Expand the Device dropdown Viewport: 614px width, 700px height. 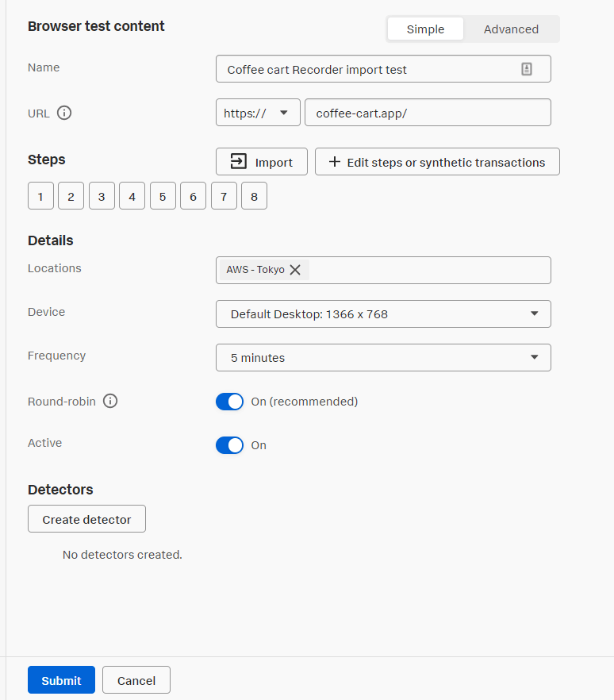coord(383,313)
